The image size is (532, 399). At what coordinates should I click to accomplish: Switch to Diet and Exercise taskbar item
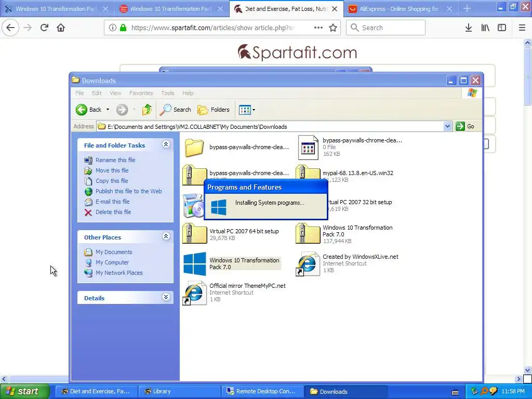tap(96, 391)
